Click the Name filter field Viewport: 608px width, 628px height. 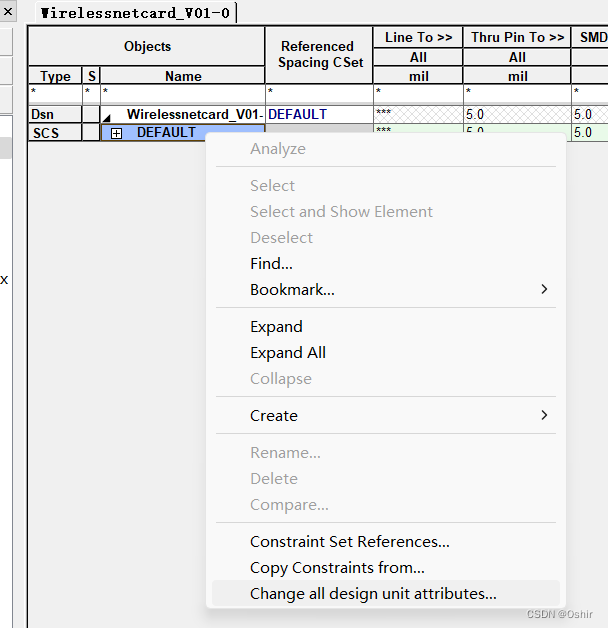182,92
